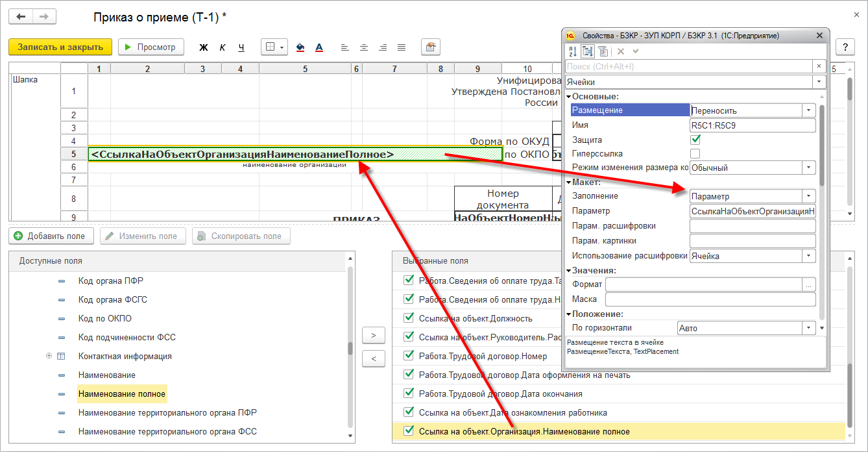Apply italic (К) formatting
This screenshot has width=868, height=452.
[223, 47]
